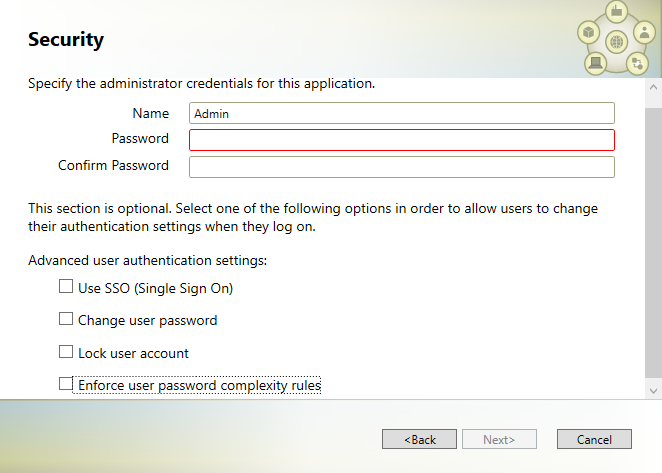Screen dimensions: 662x473
Task: Click the scroll up arrow of the panel
Action: 653,87
